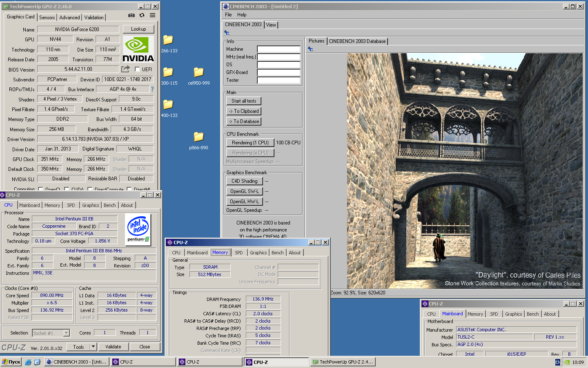Open the Пуск start button
This screenshot has width=588, height=368.
coord(11,362)
